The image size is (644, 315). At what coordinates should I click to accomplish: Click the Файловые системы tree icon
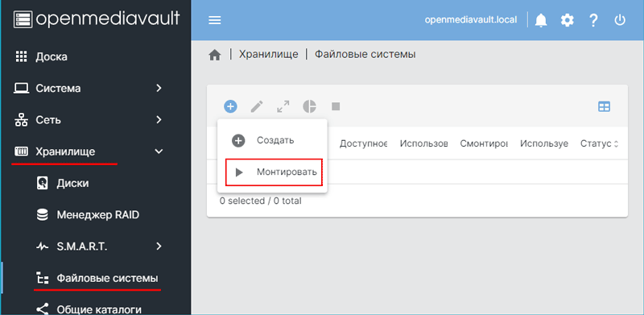42,279
